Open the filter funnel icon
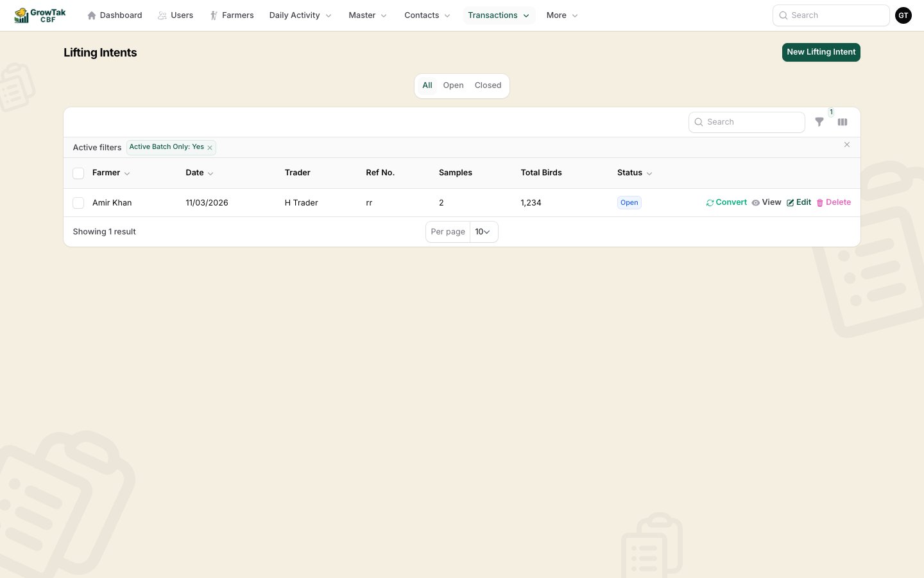924x578 pixels. click(819, 122)
